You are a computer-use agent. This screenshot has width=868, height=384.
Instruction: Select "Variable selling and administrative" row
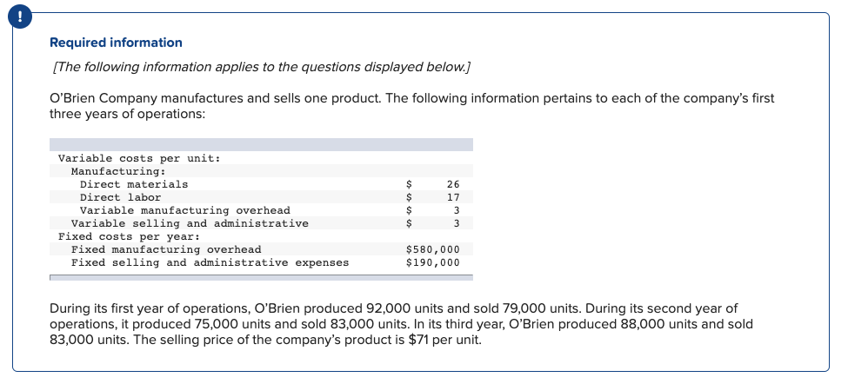pyautogui.click(x=261, y=223)
